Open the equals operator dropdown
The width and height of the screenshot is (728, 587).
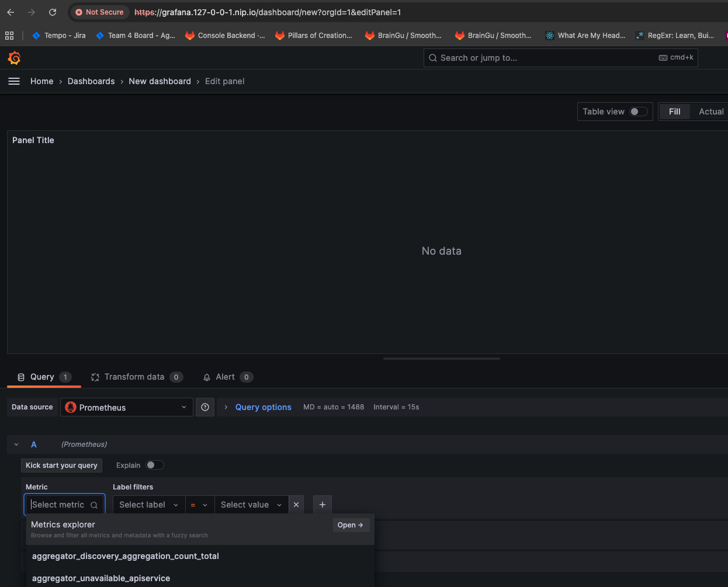tap(200, 505)
